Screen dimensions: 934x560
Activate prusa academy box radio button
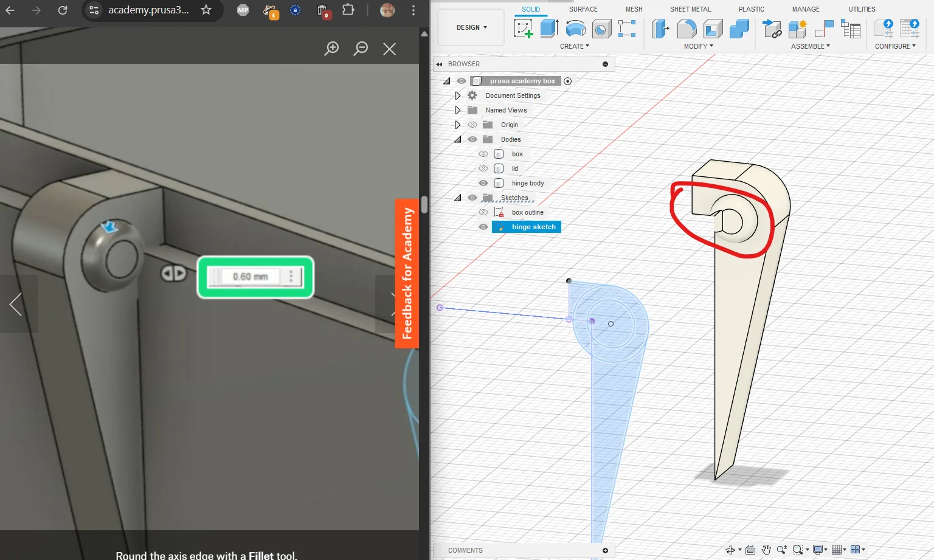point(567,81)
